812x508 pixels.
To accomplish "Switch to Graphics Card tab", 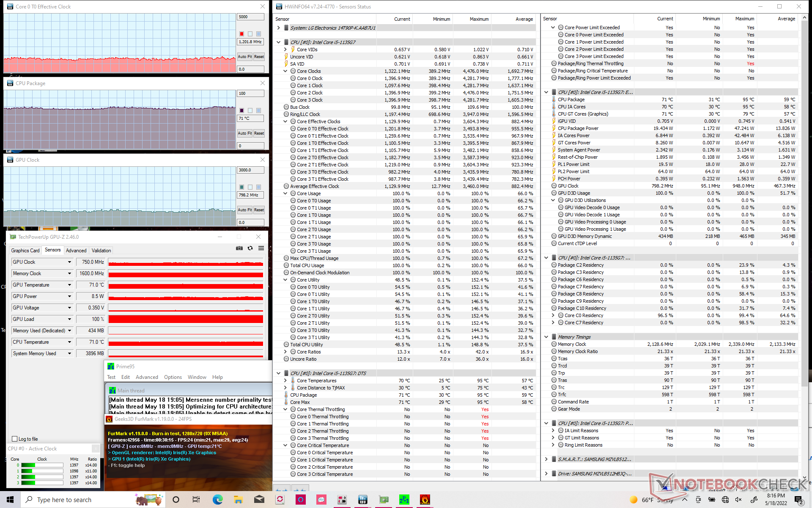I will coord(25,251).
